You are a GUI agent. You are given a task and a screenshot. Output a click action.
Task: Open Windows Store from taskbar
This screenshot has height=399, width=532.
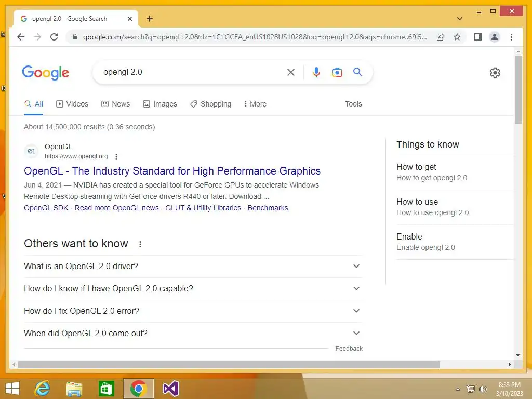(106, 389)
